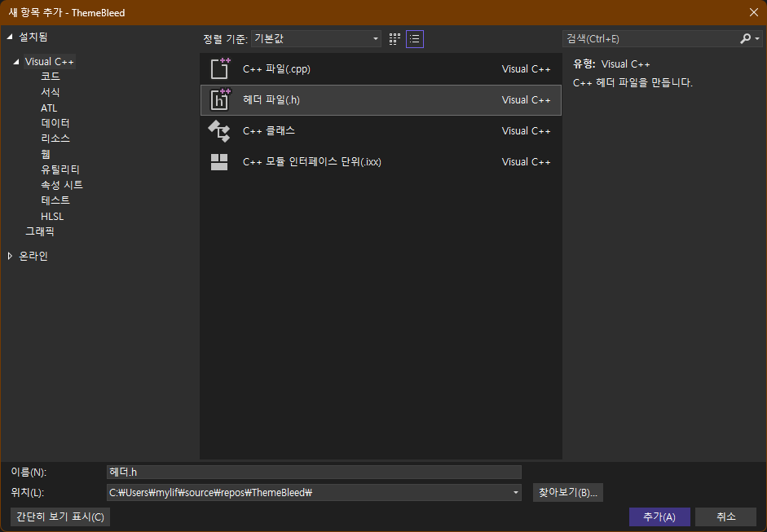Switch to medium icons grid view
Image resolution: width=767 pixels, height=532 pixels.
pos(395,39)
